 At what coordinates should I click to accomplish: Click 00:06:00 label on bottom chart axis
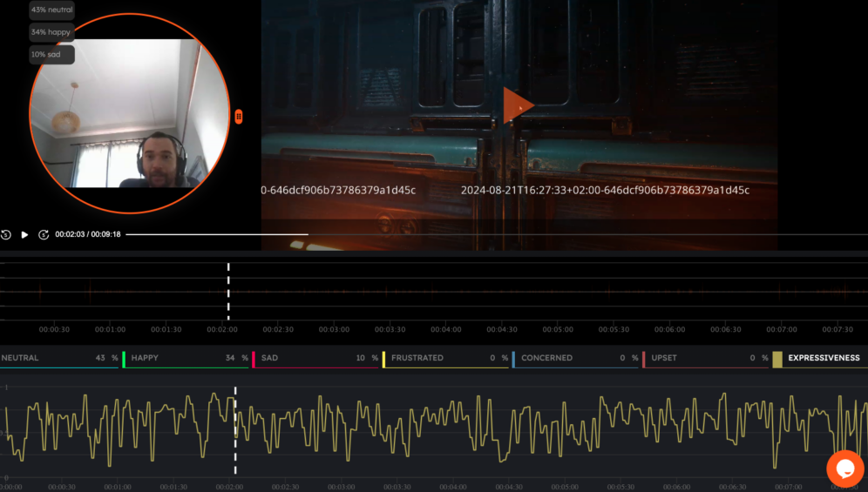click(677, 487)
